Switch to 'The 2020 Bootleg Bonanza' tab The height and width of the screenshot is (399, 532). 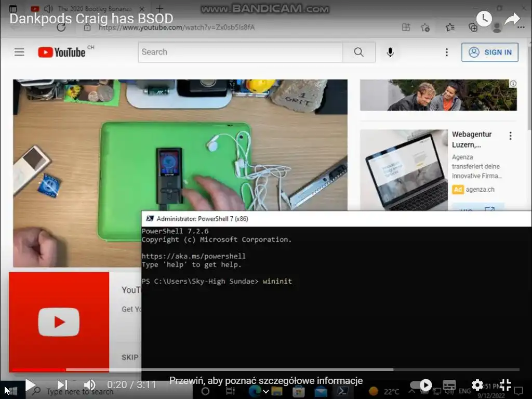pyautogui.click(x=95, y=9)
